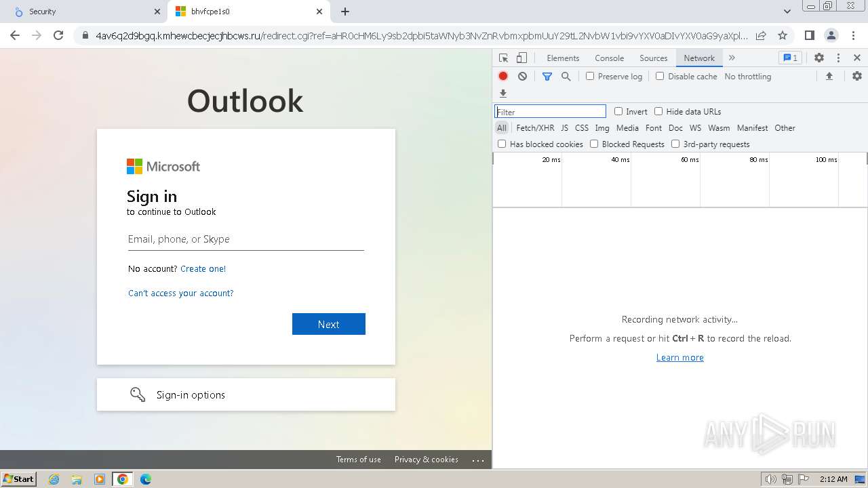Check Blocked Requests checkbox
868x488 pixels.
pyautogui.click(x=594, y=144)
